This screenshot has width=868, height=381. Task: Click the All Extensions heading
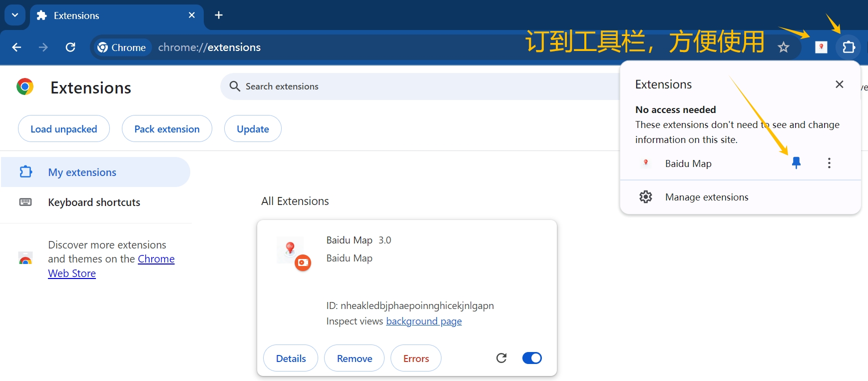coord(295,201)
